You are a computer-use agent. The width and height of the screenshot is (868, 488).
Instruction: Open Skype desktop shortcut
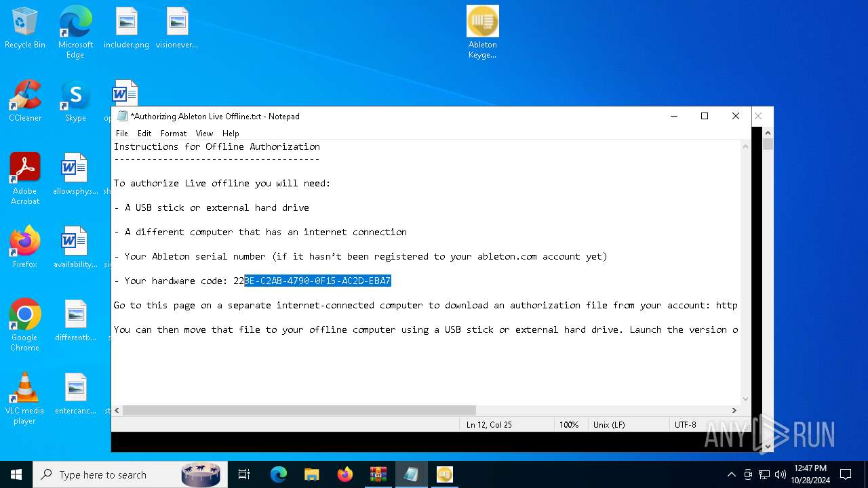(x=75, y=102)
